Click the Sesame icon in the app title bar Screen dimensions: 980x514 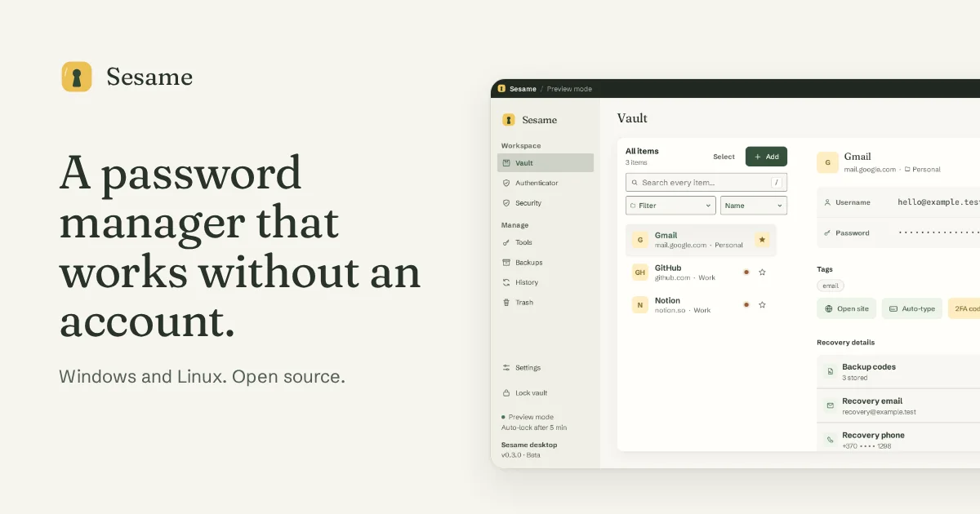pos(501,89)
